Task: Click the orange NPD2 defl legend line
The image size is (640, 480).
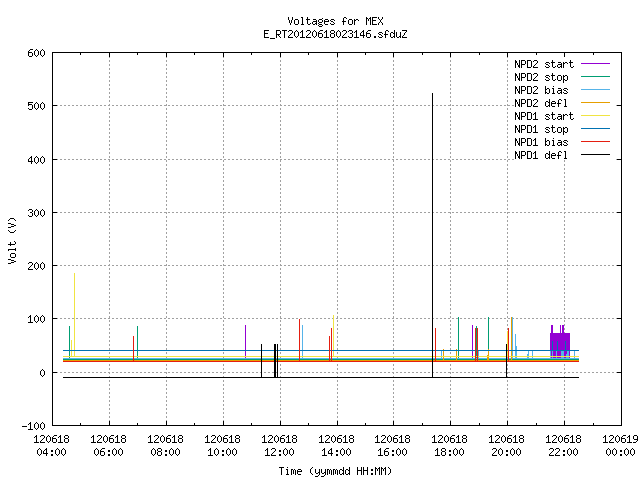Action: tap(595, 103)
